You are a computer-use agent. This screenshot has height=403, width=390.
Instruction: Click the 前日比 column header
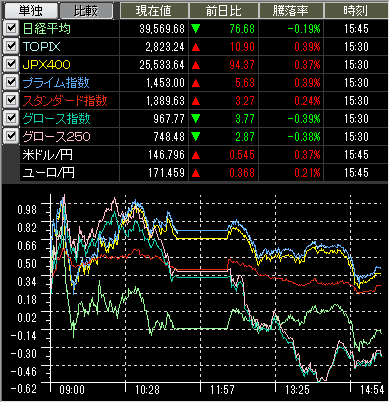tap(224, 11)
